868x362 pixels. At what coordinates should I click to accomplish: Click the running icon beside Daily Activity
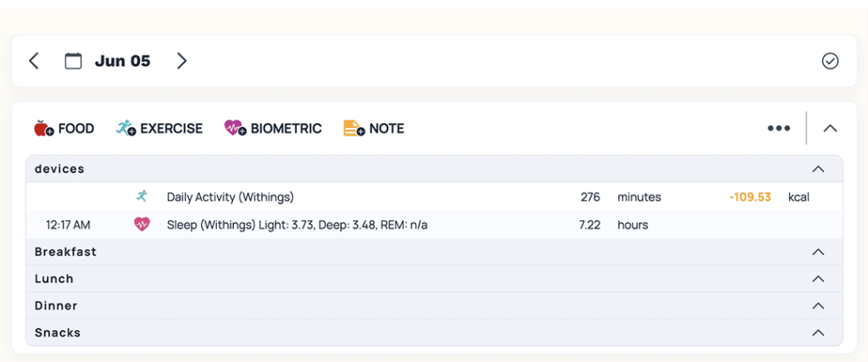click(142, 197)
